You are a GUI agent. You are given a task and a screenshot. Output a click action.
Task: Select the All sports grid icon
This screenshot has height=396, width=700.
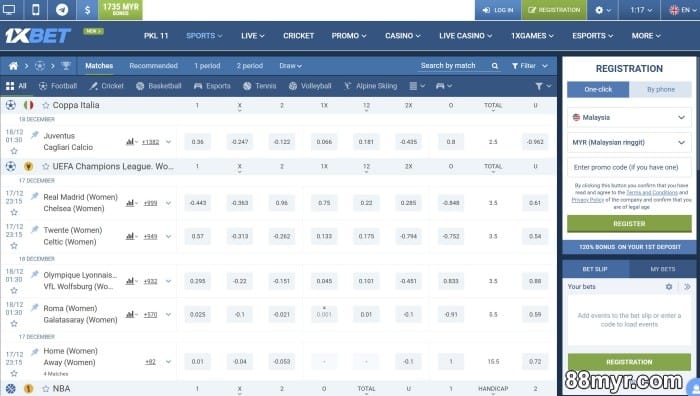(x=10, y=86)
